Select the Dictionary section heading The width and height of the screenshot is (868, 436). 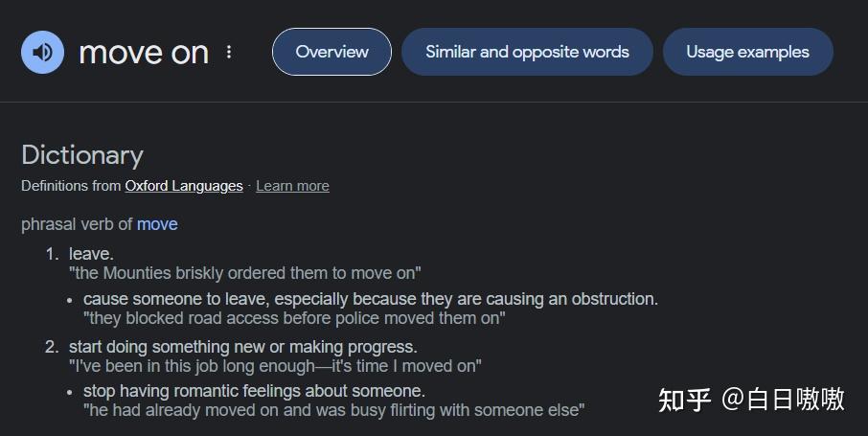click(x=82, y=155)
